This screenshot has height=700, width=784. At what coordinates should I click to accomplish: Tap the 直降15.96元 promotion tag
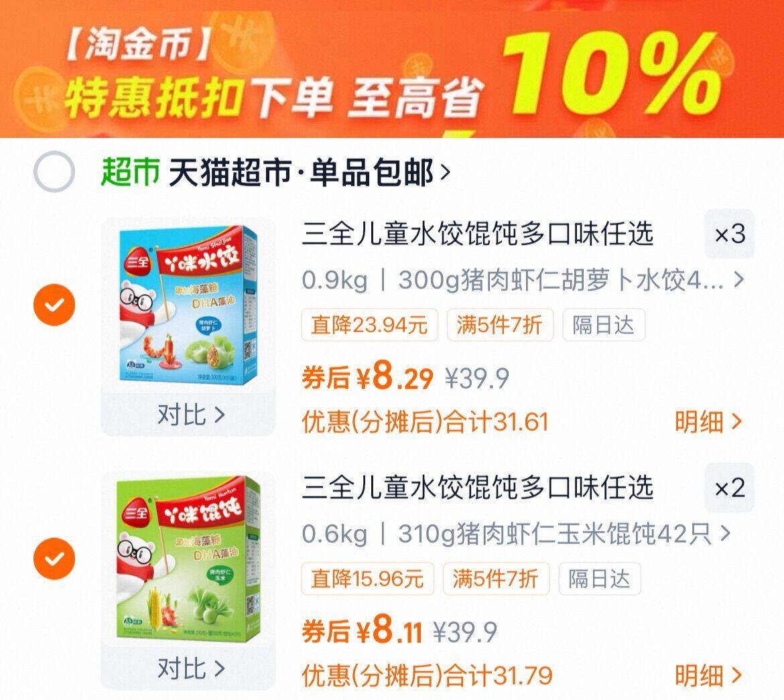click(367, 579)
